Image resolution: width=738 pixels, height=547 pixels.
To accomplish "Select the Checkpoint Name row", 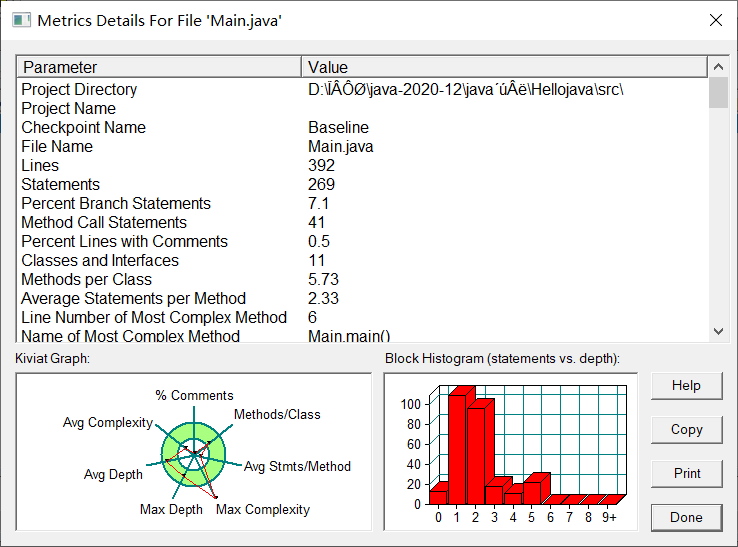I will pyautogui.click(x=362, y=128).
